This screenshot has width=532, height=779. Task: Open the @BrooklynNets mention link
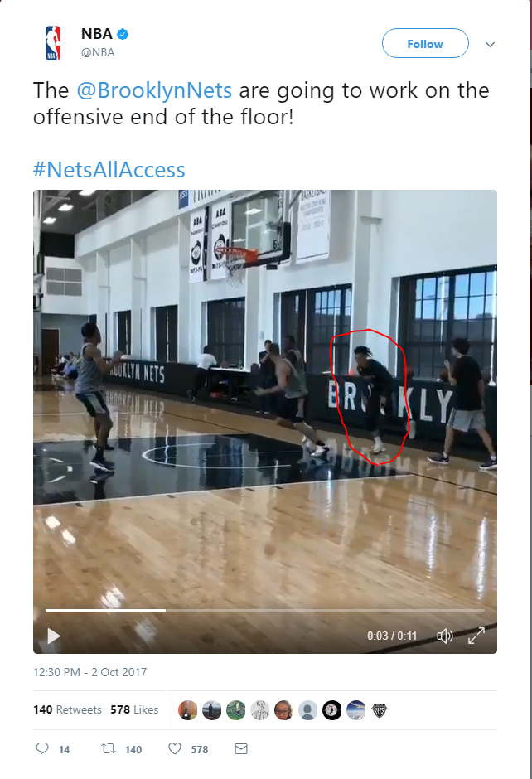(154, 90)
